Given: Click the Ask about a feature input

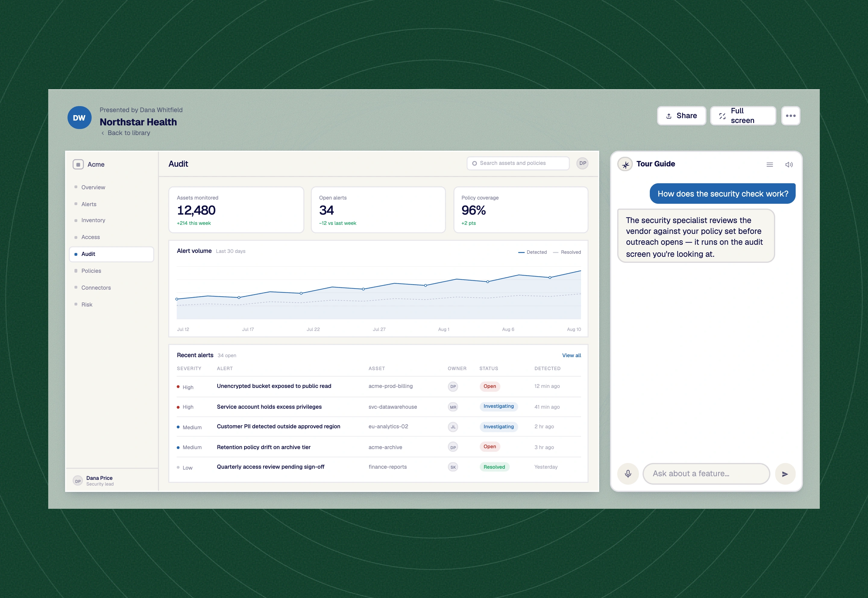Looking at the screenshot, I should (706, 474).
